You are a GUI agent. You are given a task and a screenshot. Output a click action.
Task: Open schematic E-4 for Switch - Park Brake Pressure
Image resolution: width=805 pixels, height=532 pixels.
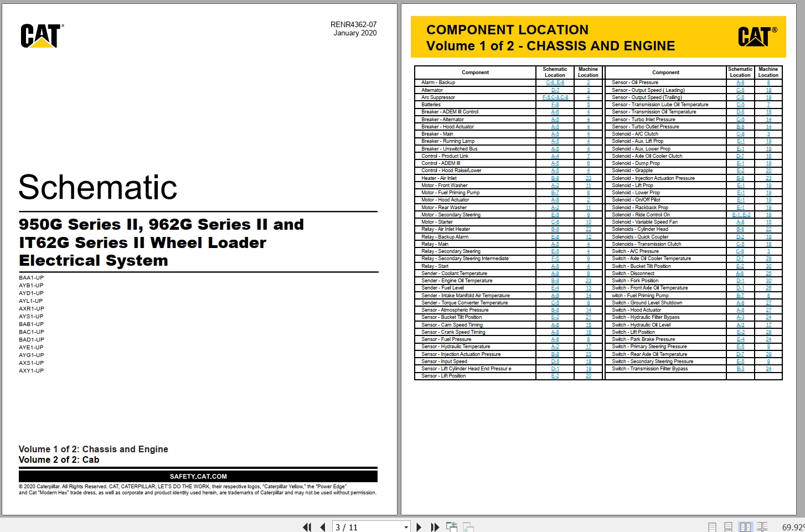(x=740, y=339)
